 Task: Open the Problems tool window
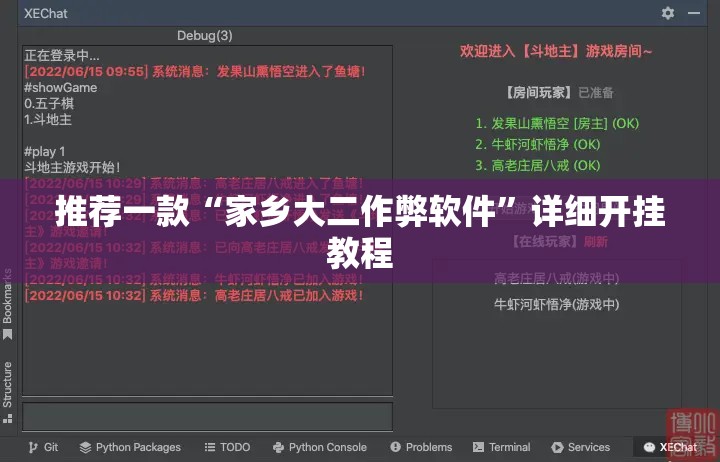[x=421, y=447]
